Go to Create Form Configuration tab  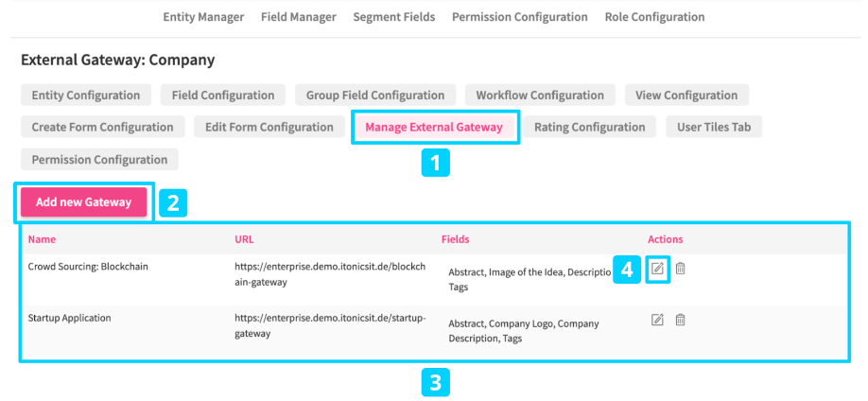(x=102, y=128)
